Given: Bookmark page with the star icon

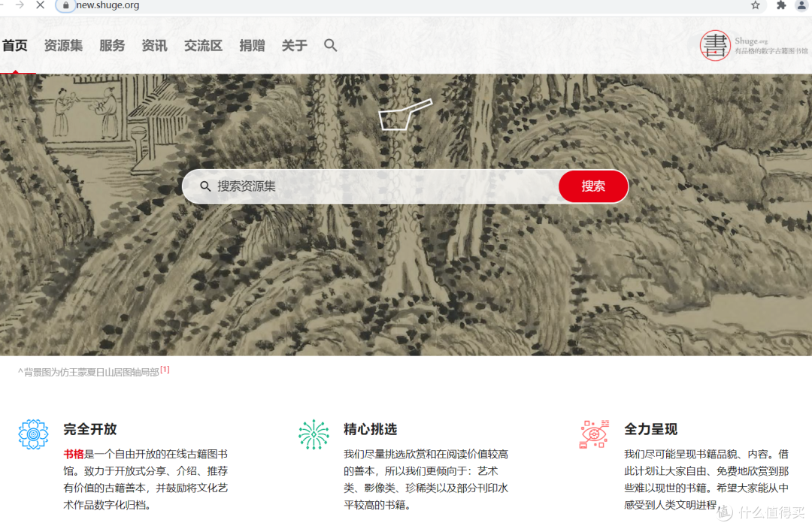Looking at the screenshot, I should 756,5.
